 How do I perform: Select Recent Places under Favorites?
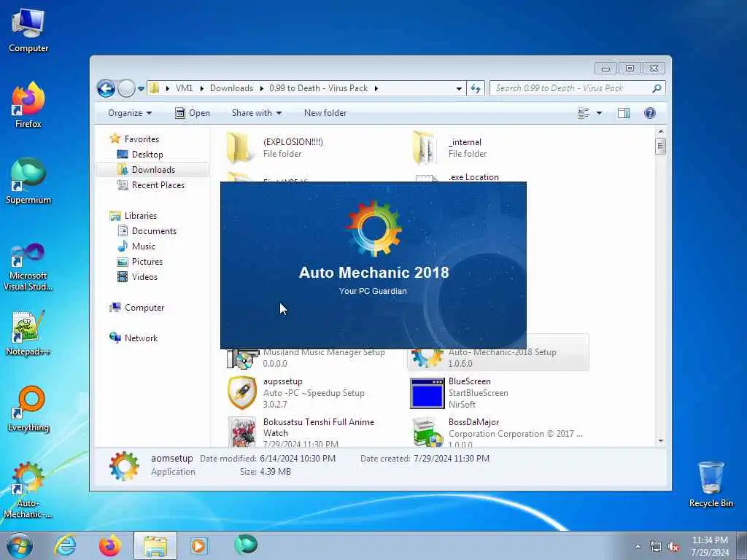click(158, 184)
